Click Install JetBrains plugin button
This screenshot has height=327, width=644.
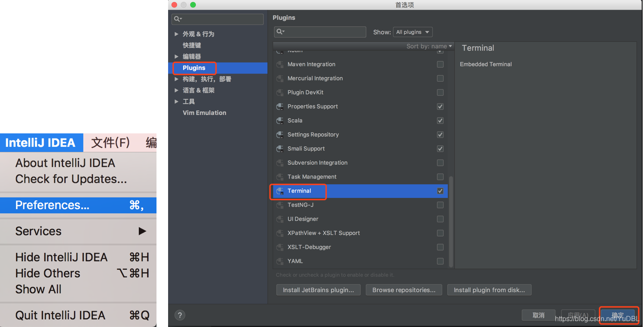[319, 290]
